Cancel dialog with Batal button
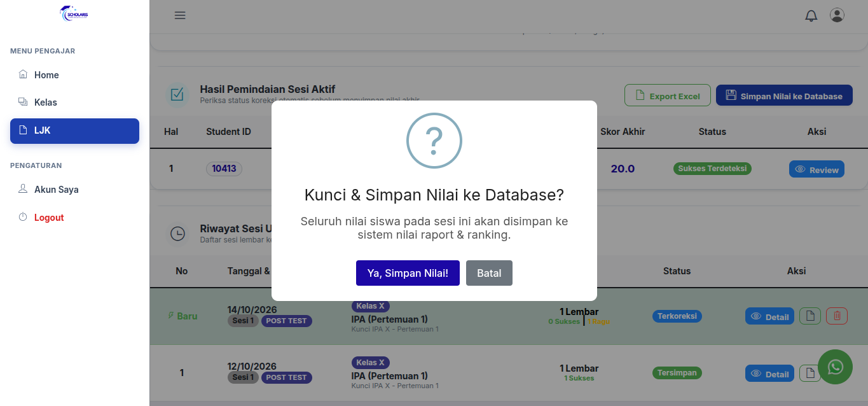This screenshot has width=868, height=406. 489,273
